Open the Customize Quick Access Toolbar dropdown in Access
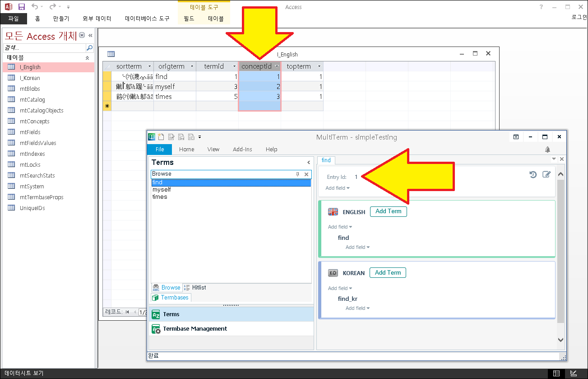 coord(68,7)
